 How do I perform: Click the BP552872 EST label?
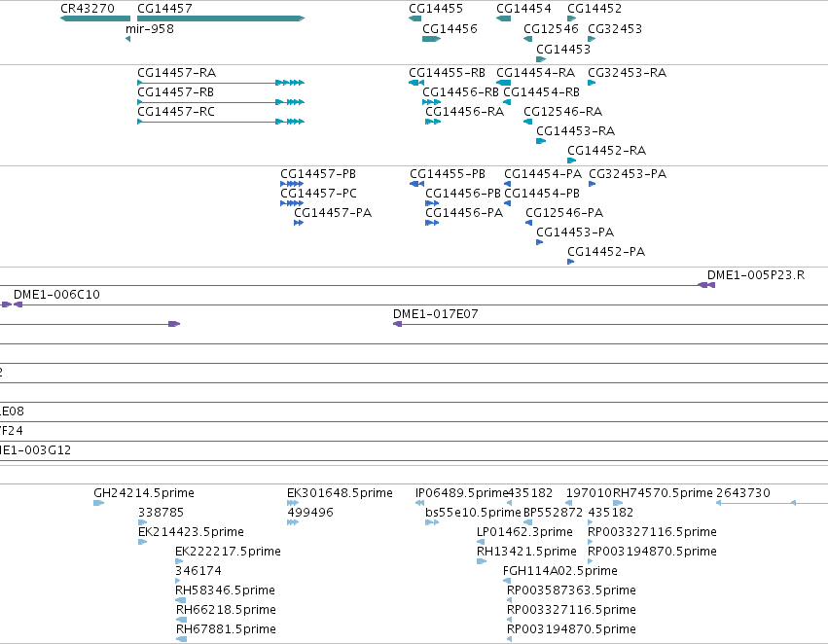[553, 513]
